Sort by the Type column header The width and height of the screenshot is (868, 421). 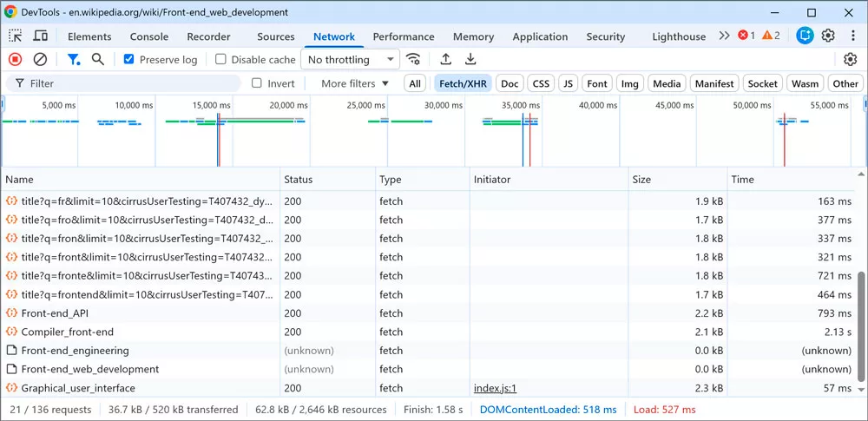click(423, 180)
